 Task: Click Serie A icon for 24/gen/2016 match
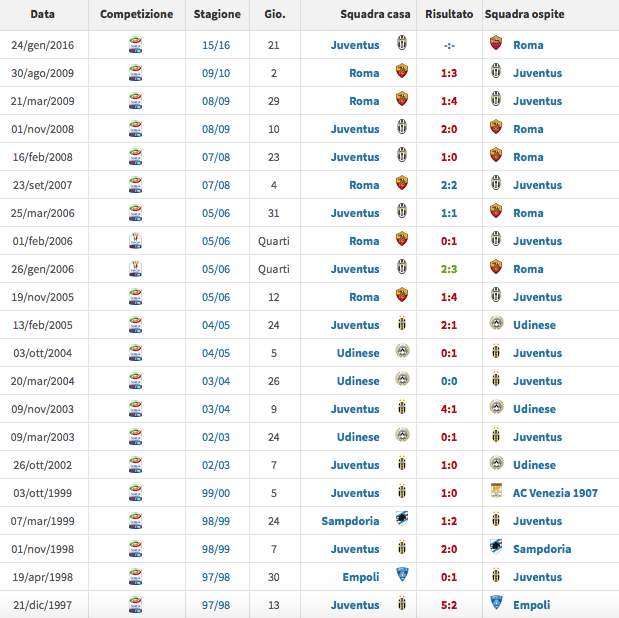coord(136,45)
